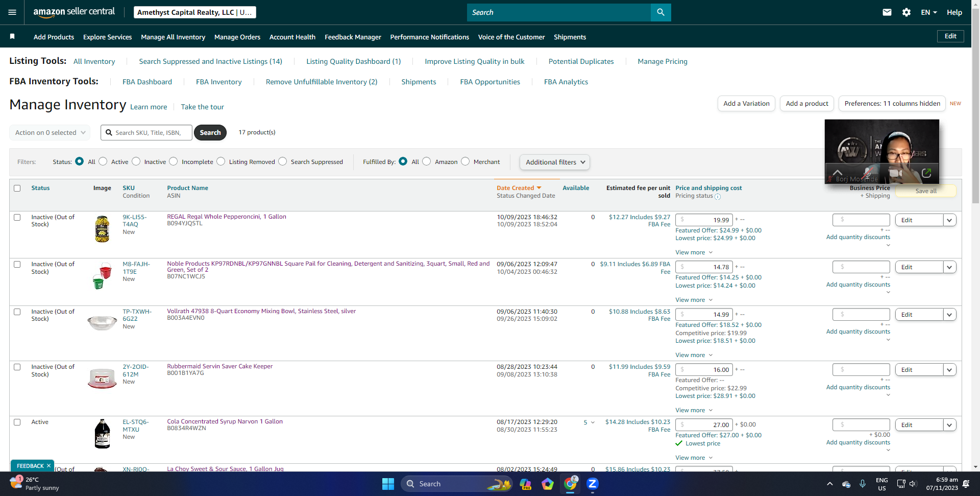Check the Noble Products row checkbox
The height and width of the screenshot is (496, 980).
pos(17,264)
